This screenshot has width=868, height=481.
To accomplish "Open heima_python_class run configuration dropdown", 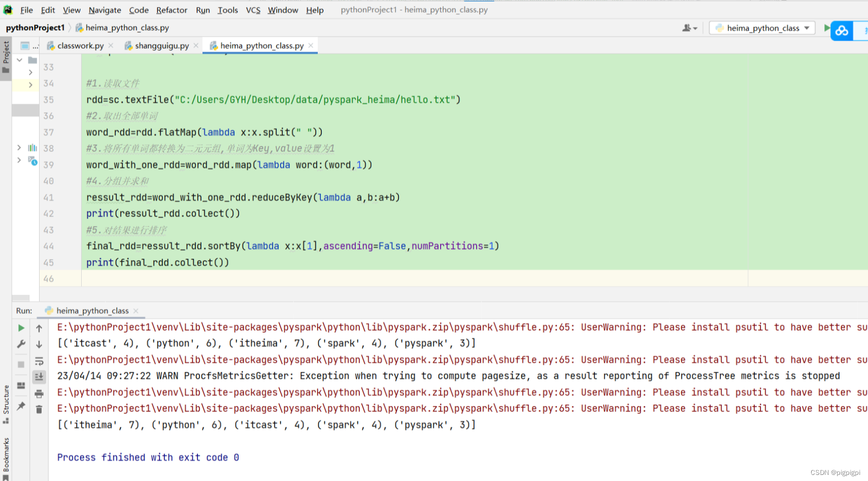I will click(x=762, y=28).
